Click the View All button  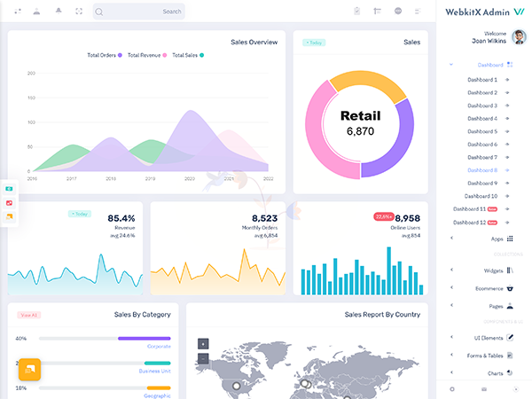(29, 315)
